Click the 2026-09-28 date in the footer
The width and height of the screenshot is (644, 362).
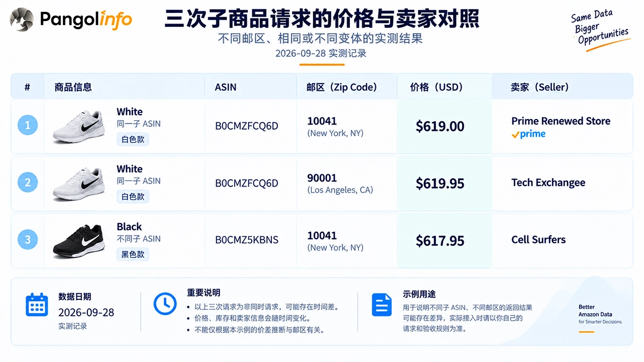coord(86,313)
